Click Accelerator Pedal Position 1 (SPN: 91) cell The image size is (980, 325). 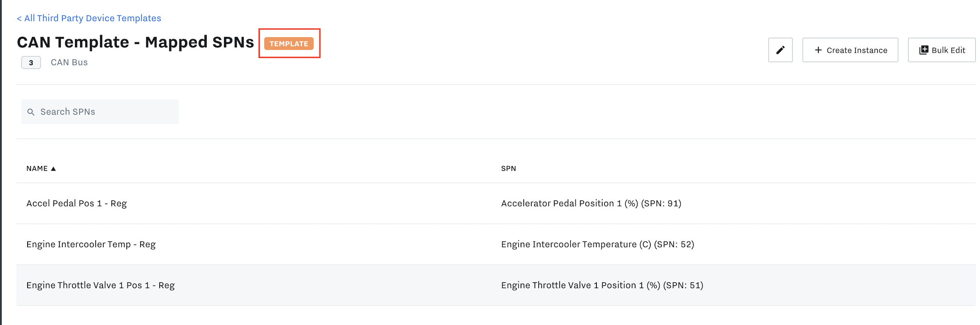[591, 203]
